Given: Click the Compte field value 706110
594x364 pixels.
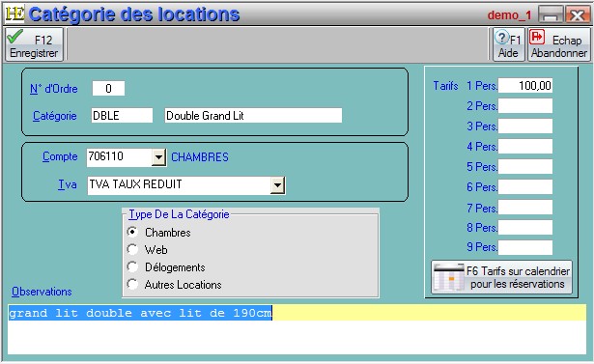Looking at the screenshot, I should (x=119, y=156).
